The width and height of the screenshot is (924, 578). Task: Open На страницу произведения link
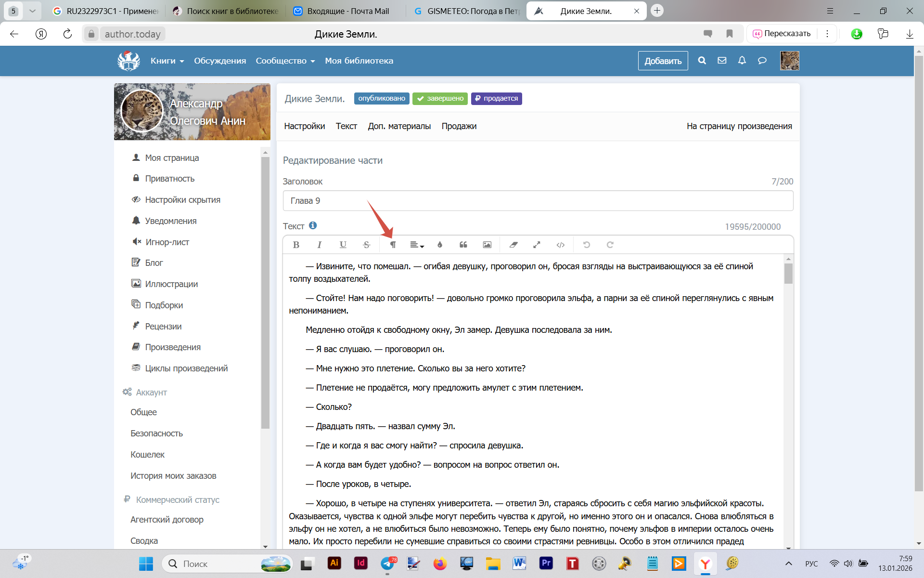(x=739, y=126)
